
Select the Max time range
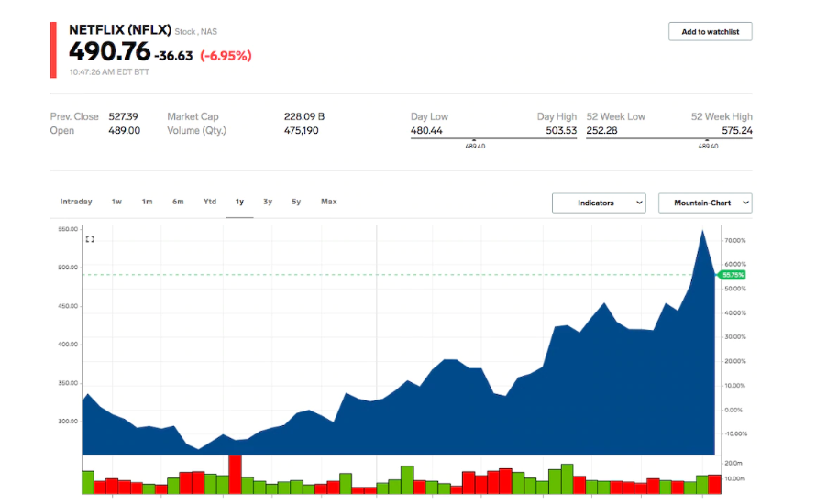point(328,202)
